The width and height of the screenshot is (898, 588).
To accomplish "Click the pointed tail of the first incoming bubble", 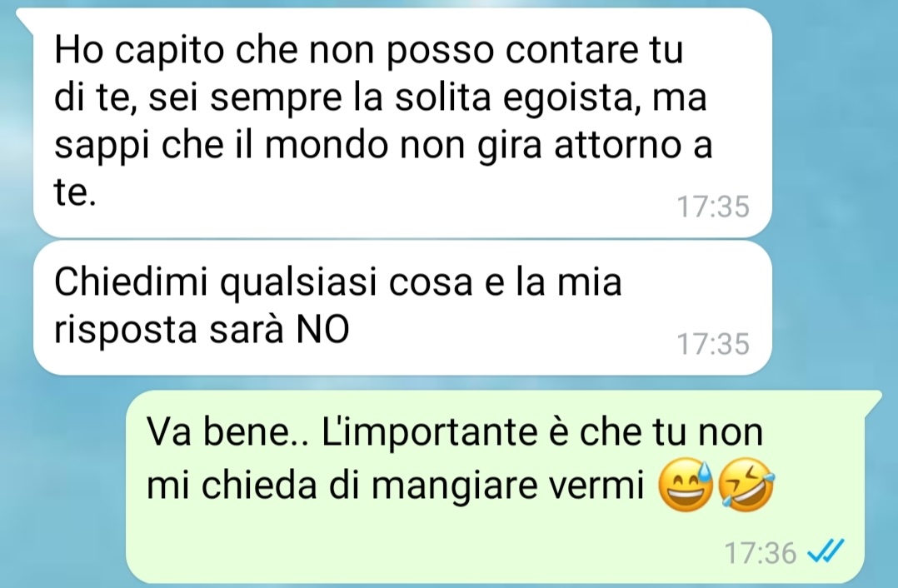I will point(26,17).
